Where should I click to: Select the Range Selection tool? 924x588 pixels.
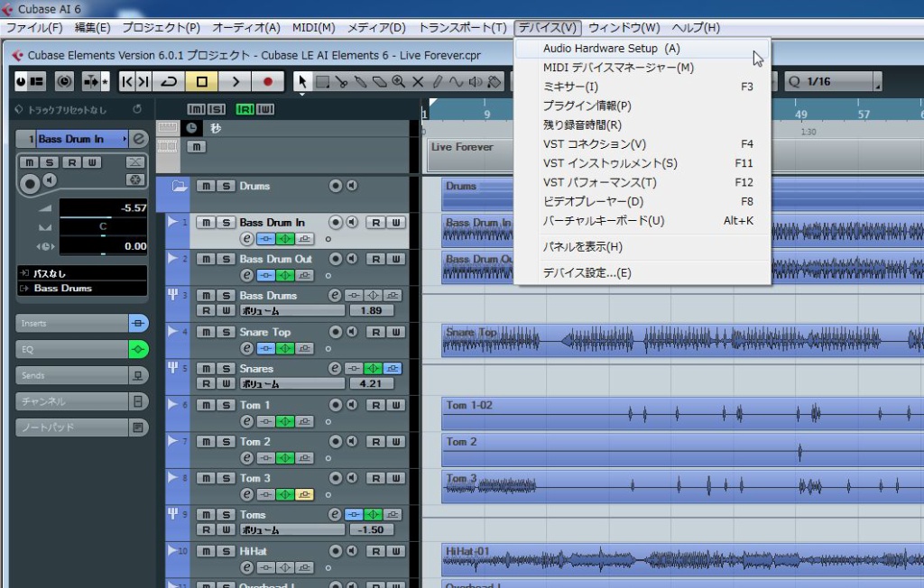pos(322,82)
